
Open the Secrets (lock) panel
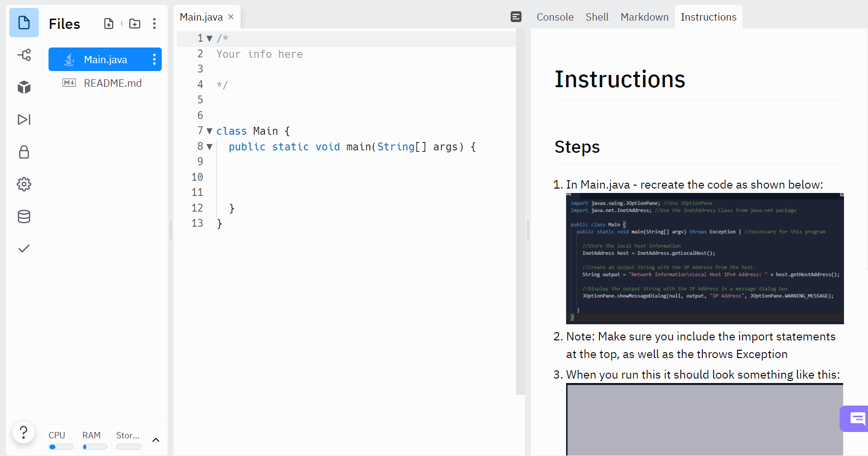24,152
